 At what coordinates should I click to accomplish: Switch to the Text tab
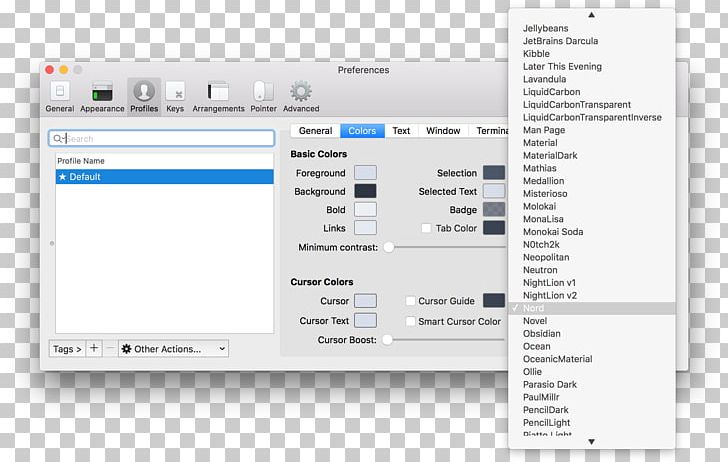[x=401, y=131]
